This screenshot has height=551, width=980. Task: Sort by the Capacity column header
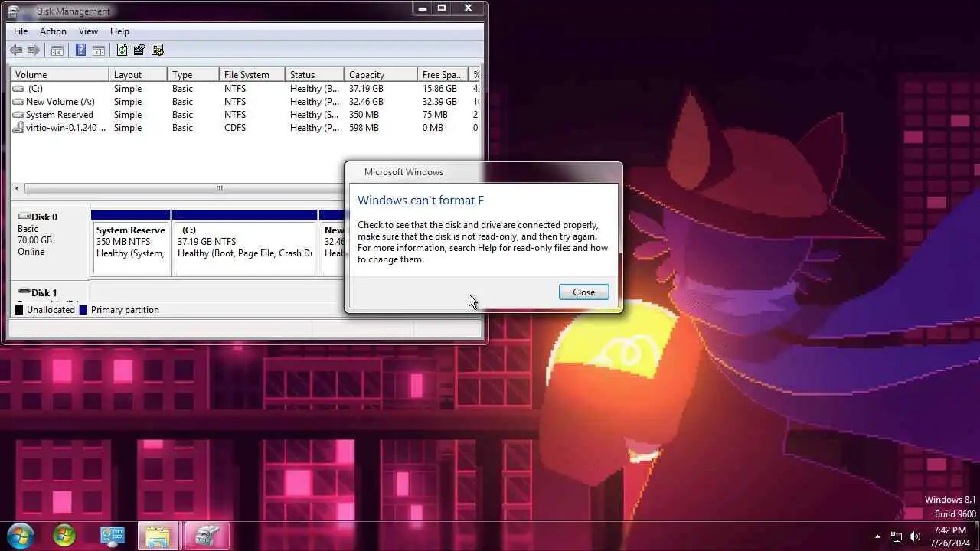coord(381,75)
